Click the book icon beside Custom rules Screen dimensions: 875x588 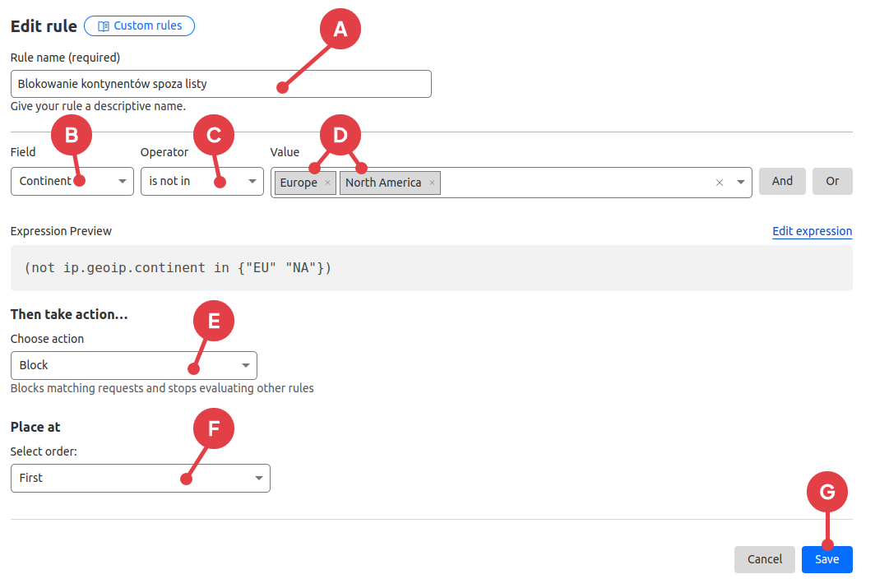tap(104, 25)
